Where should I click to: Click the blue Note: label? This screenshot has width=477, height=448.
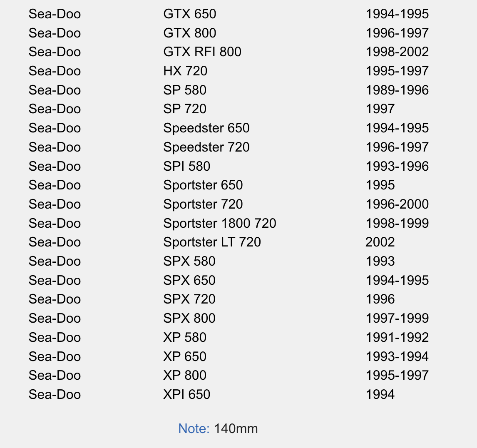194,428
